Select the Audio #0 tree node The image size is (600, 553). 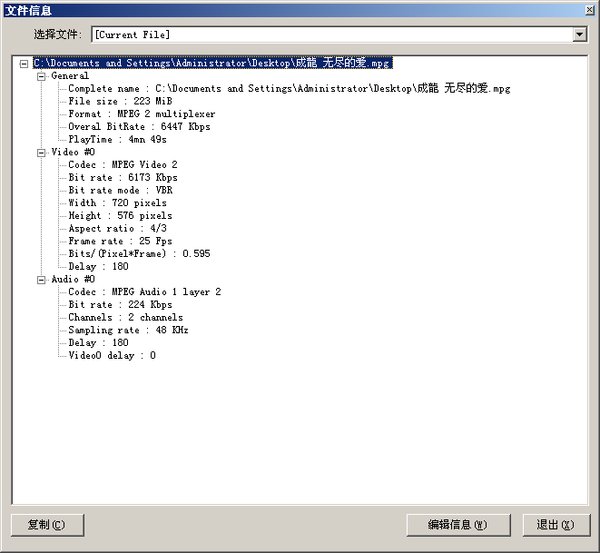(73, 279)
